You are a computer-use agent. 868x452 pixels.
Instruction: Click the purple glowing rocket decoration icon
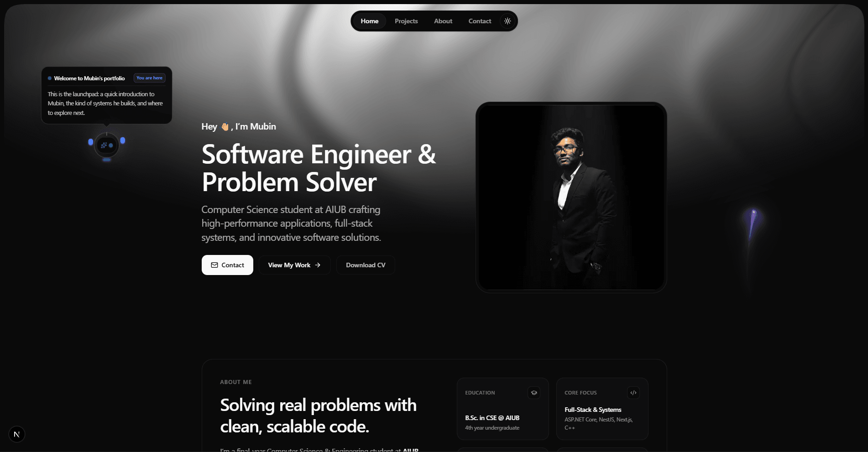pos(752,223)
